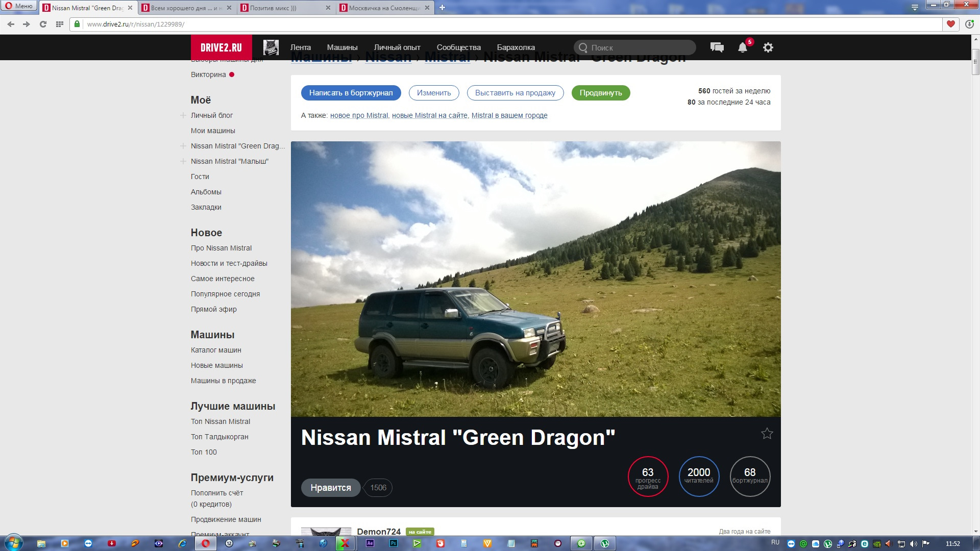The height and width of the screenshot is (551, 980).
Task: Click the favorite star on car card
Action: 767,434
